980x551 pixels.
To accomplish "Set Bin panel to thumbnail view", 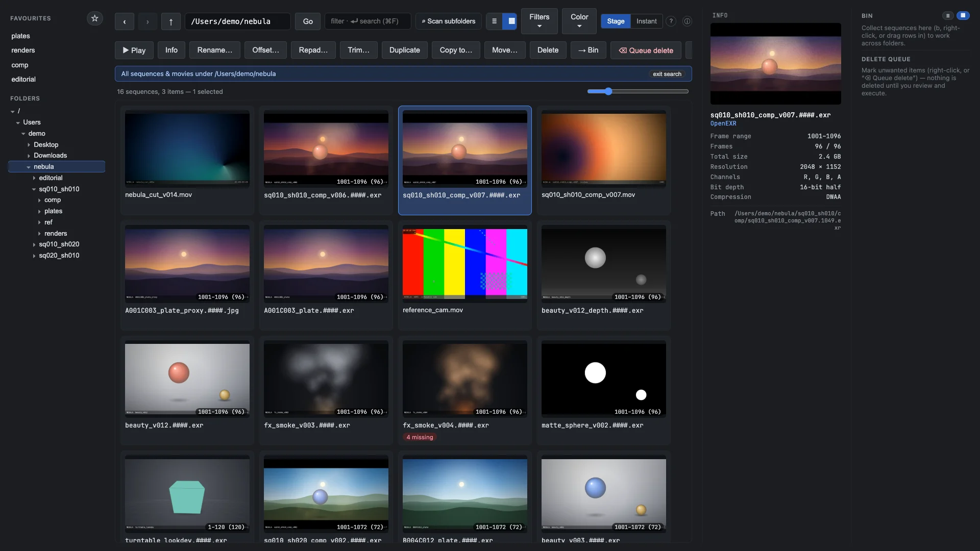I will tap(963, 16).
